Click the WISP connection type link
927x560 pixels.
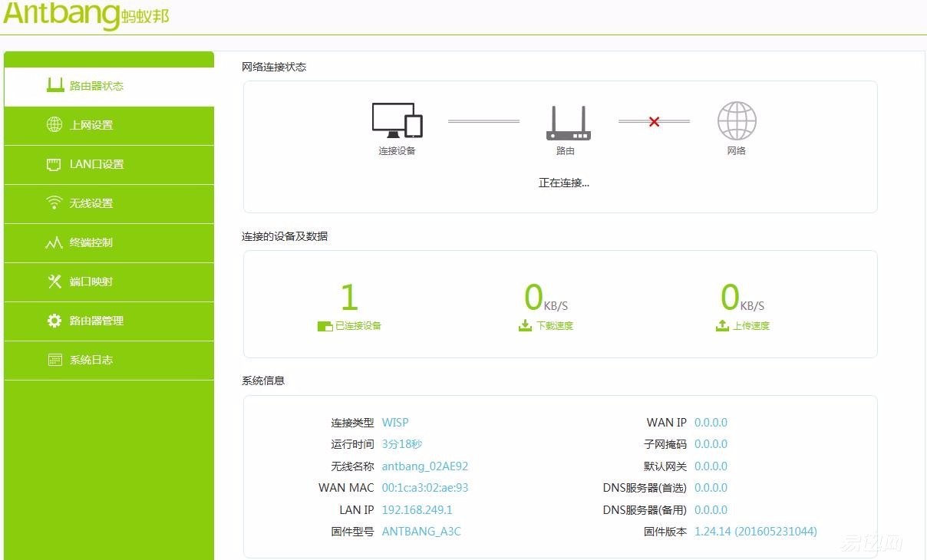(x=395, y=422)
